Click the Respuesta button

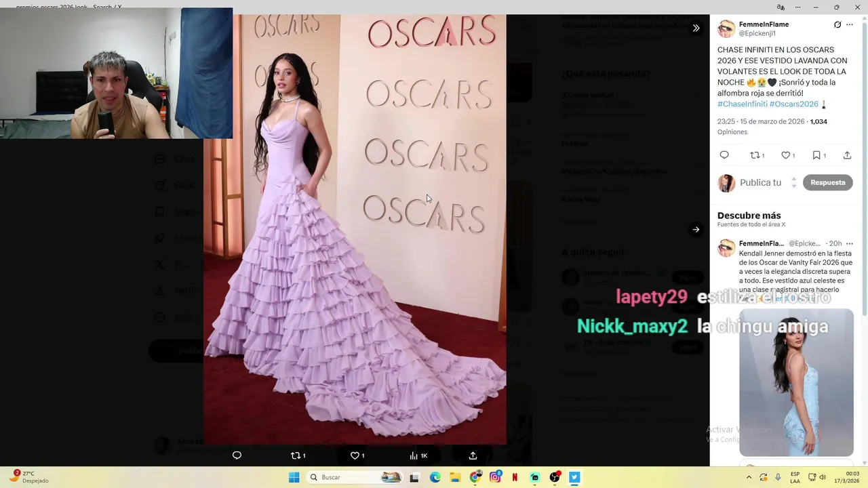click(827, 182)
